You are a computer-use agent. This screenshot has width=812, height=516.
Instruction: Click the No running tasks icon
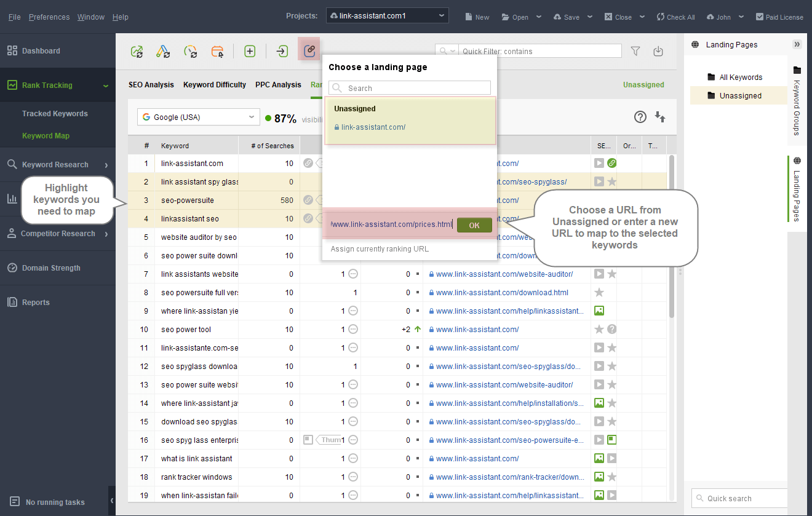tap(15, 502)
